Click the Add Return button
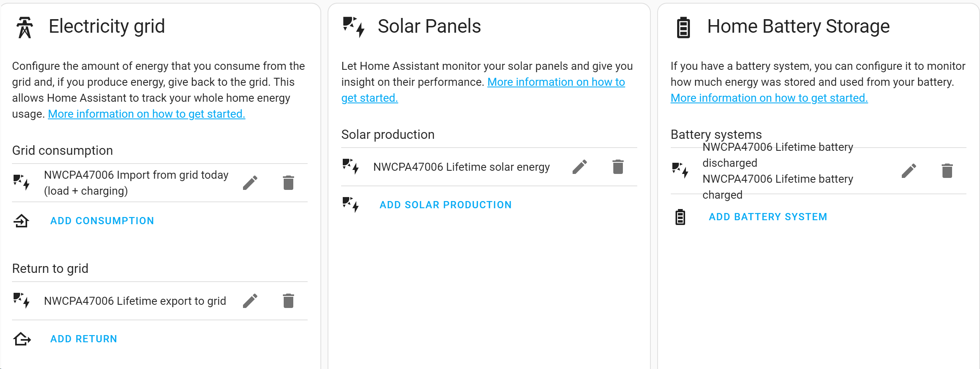Image resolution: width=980 pixels, height=369 pixels. click(83, 339)
